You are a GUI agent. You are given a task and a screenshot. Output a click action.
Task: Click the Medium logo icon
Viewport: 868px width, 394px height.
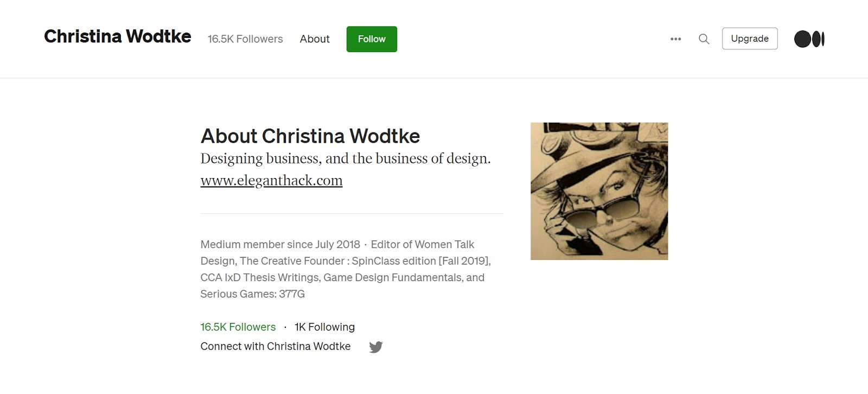click(809, 39)
